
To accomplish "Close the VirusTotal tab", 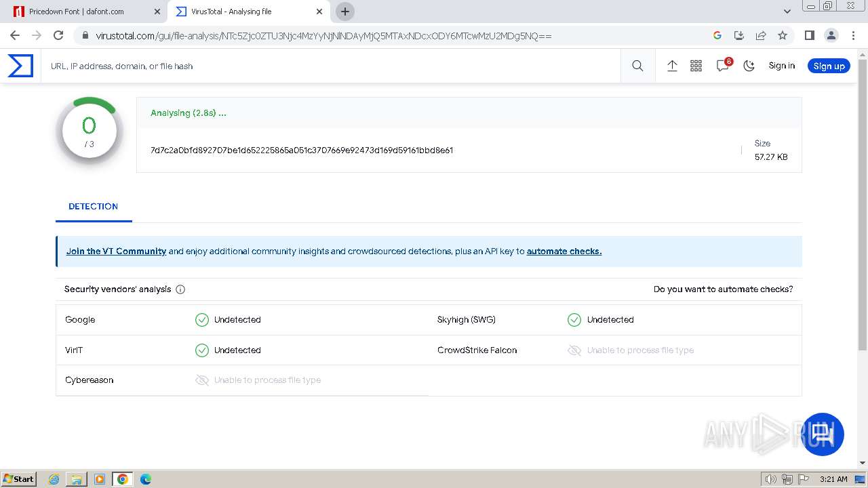I will [319, 12].
